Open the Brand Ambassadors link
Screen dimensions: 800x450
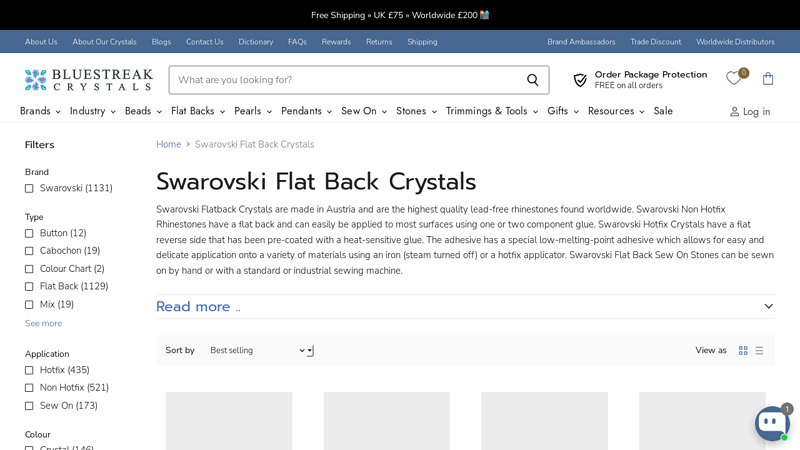coord(581,42)
